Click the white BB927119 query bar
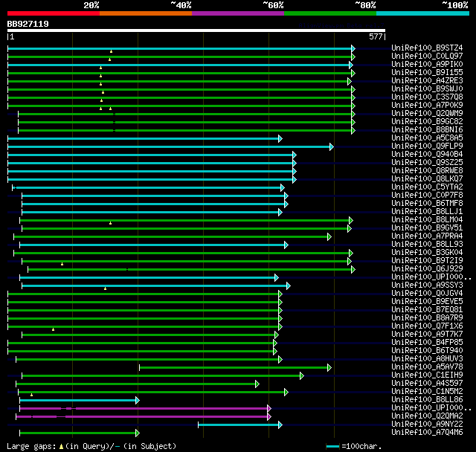Viewport: 476px width, 452px height. point(196,30)
